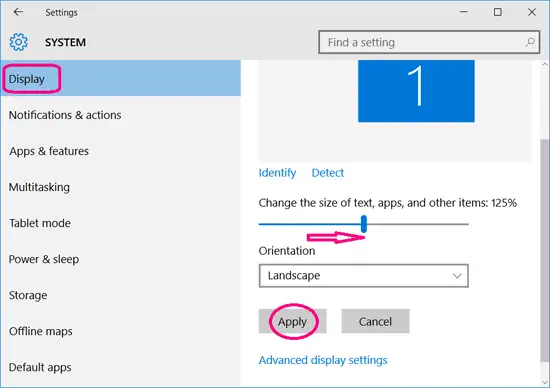Open the Orientation Landscape dropdown
Screen dimensions: 550x388
click(364, 276)
